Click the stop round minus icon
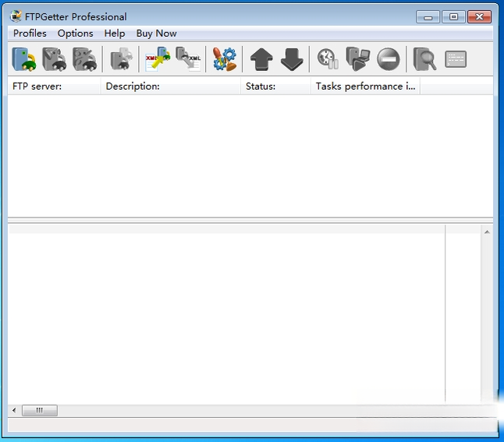Image resolution: width=504 pixels, height=442 pixels. click(x=389, y=59)
